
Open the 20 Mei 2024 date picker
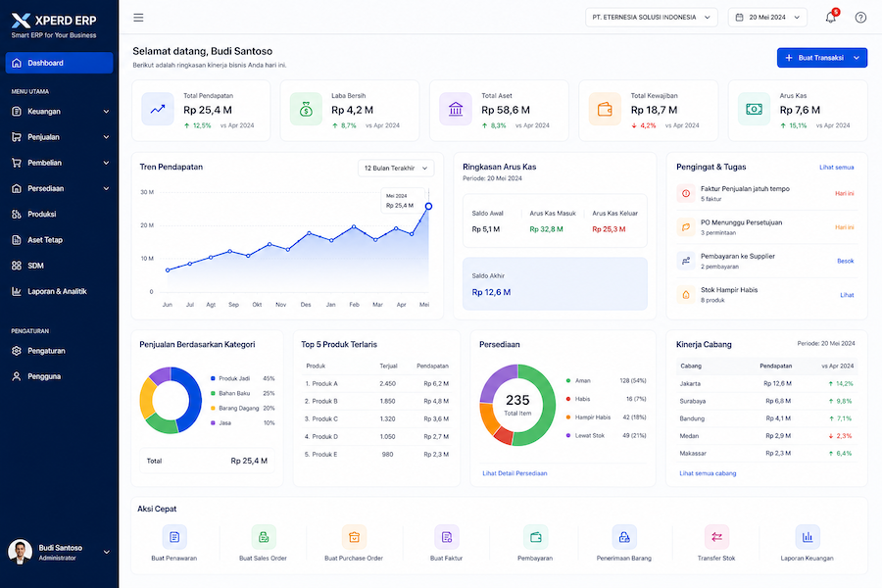pos(767,18)
